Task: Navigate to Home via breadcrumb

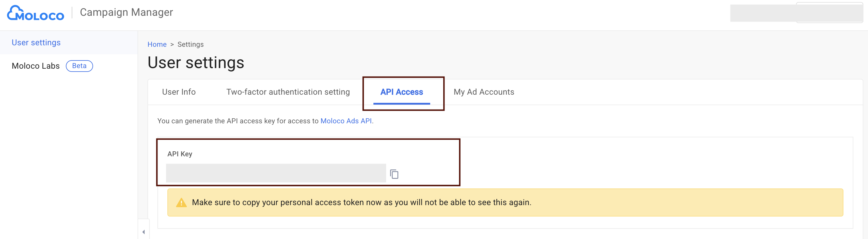Action: [157, 44]
